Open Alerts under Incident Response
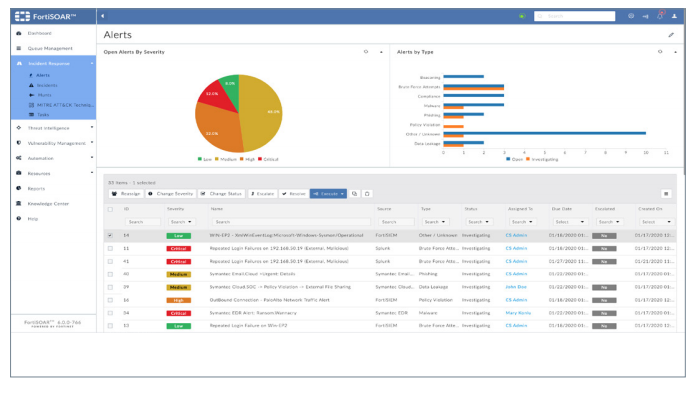The height and width of the screenshot is (395, 698). click(x=43, y=75)
